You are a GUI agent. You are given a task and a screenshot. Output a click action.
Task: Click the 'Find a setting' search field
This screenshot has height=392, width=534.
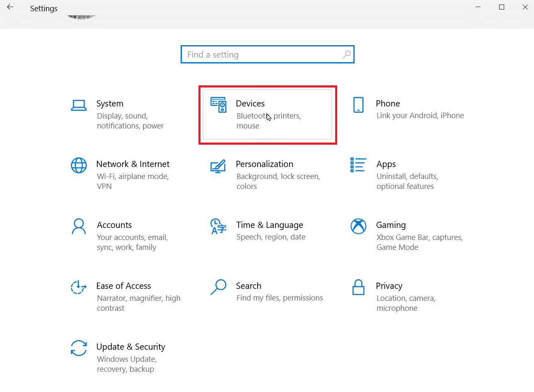point(268,54)
